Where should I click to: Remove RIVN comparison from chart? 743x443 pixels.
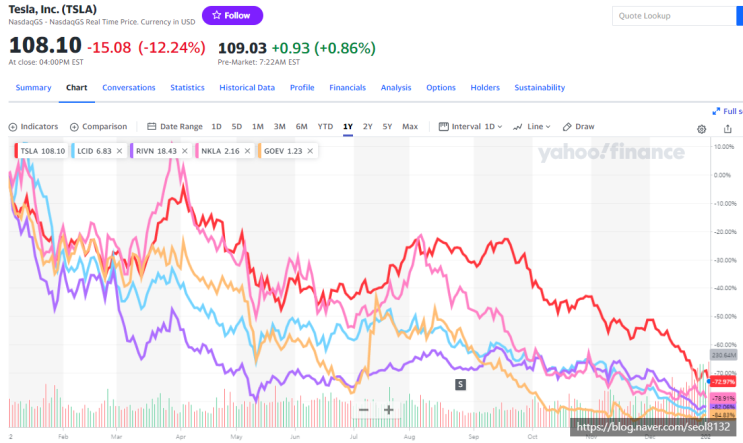pyautogui.click(x=185, y=151)
